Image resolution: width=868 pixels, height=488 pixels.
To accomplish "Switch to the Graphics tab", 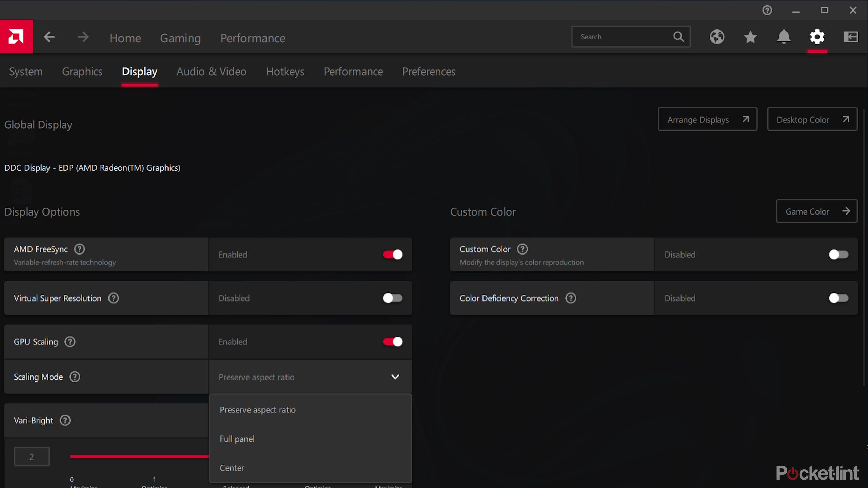I will pos(82,71).
